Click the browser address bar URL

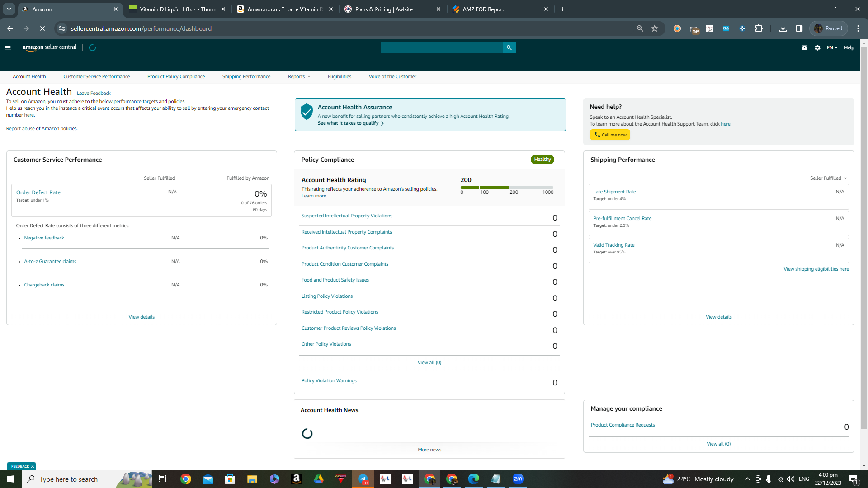point(141,28)
